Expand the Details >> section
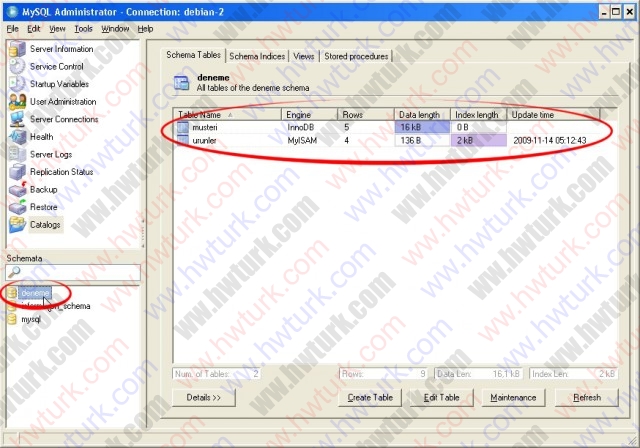Screen dimensions: 640x448 [x=204, y=397]
